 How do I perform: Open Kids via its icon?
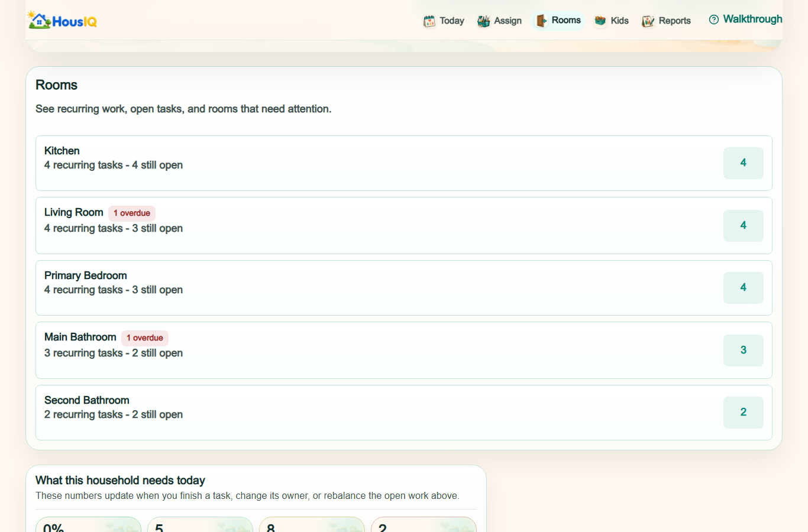point(600,21)
